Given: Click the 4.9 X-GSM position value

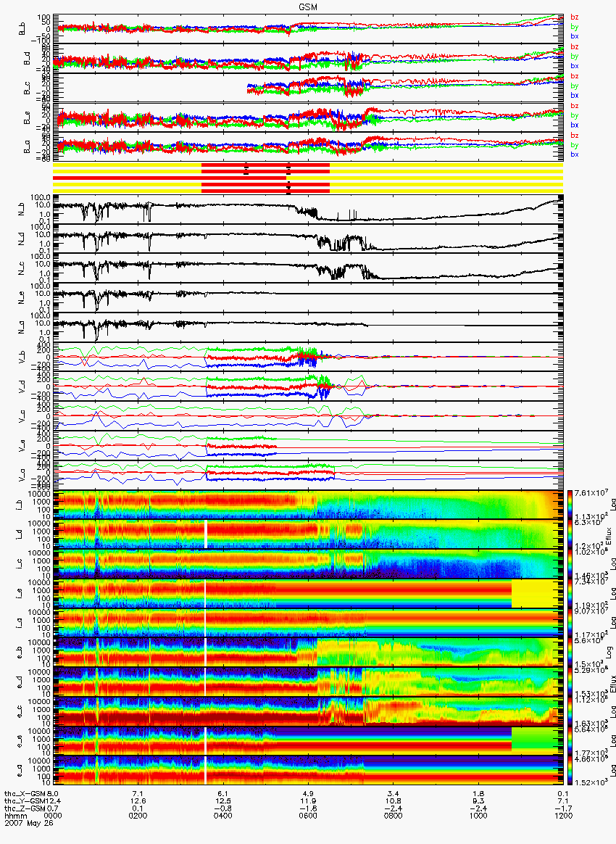Looking at the screenshot, I should tap(308, 794).
